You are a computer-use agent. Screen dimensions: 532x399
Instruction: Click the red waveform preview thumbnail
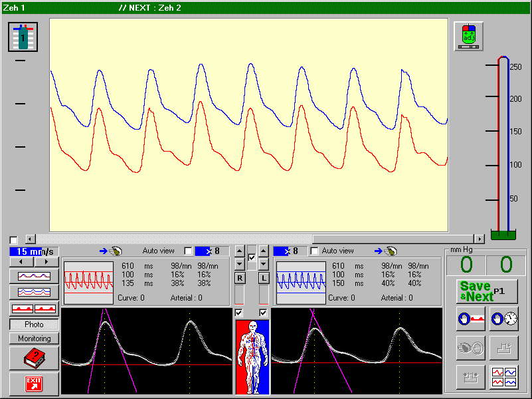(88, 283)
